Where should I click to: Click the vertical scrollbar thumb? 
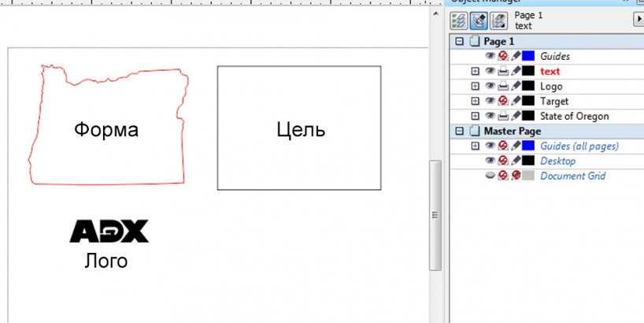pyautogui.click(x=435, y=215)
